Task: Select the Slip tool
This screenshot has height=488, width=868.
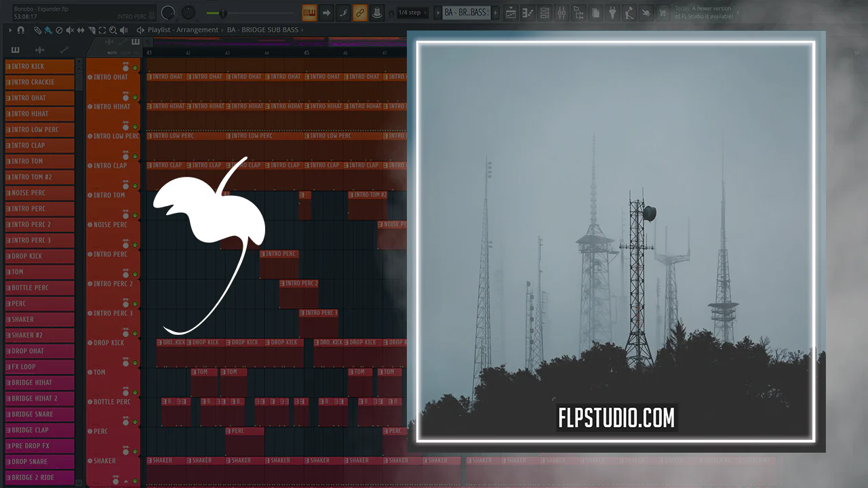Action: [x=80, y=30]
